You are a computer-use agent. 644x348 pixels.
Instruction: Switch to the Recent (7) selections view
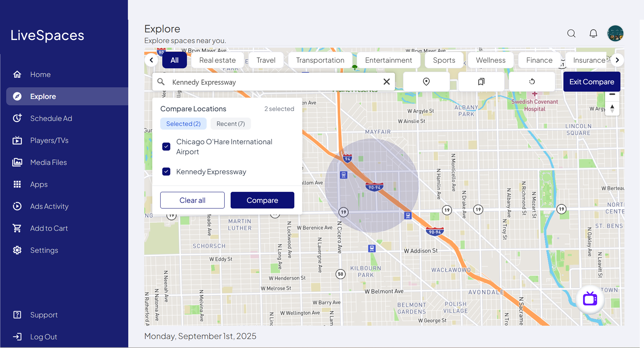click(x=231, y=123)
